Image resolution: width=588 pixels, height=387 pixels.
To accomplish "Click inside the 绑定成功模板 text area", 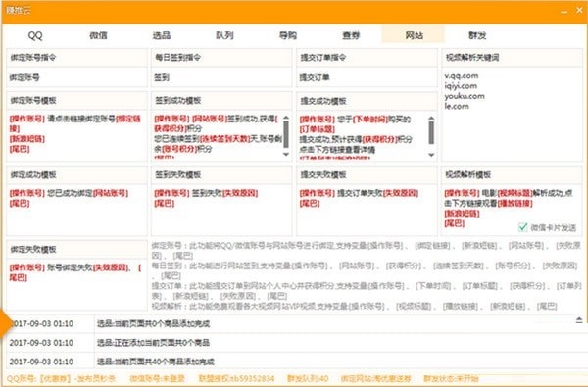I will coord(76,210).
